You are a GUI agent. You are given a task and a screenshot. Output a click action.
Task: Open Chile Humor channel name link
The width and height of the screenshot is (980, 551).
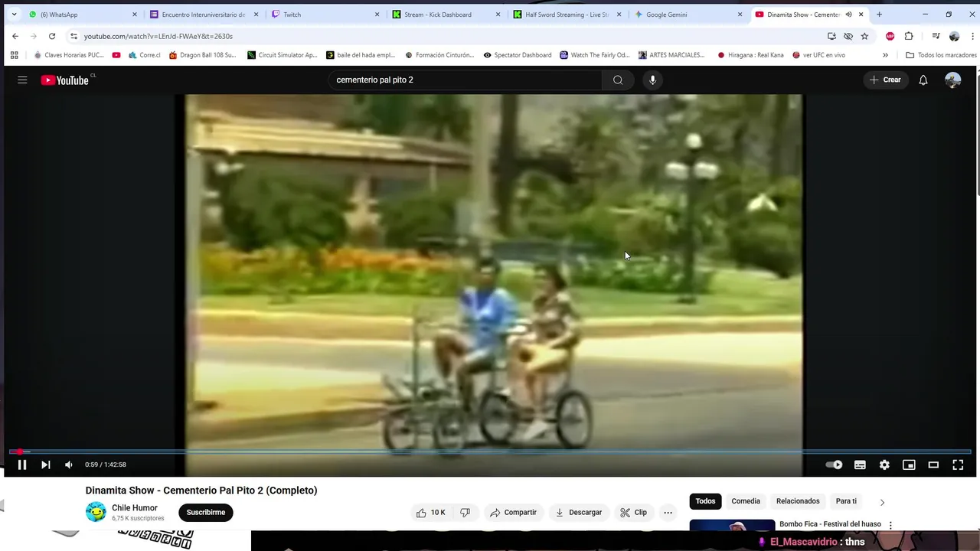[x=135, y=508]
